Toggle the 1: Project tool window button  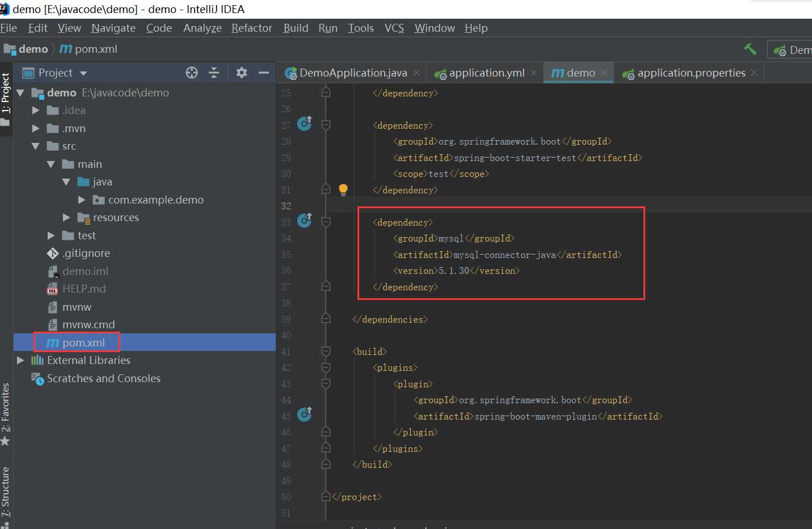(6, 99)
